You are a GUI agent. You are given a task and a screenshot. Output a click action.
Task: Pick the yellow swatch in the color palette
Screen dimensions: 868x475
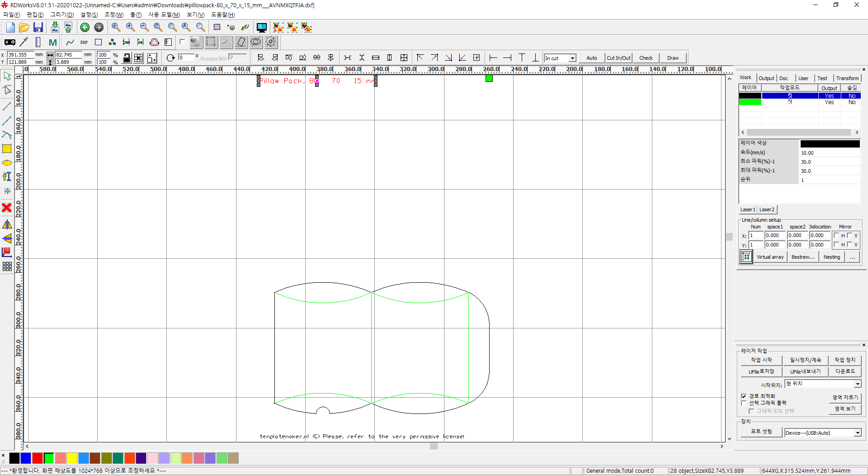coord(72,458)
